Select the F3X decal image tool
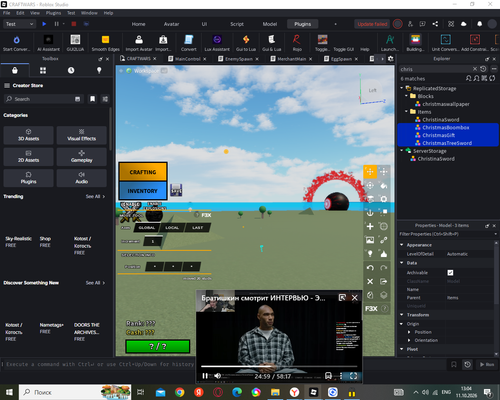The height and width of the screenshot is (400, 500). pos(370,240)
